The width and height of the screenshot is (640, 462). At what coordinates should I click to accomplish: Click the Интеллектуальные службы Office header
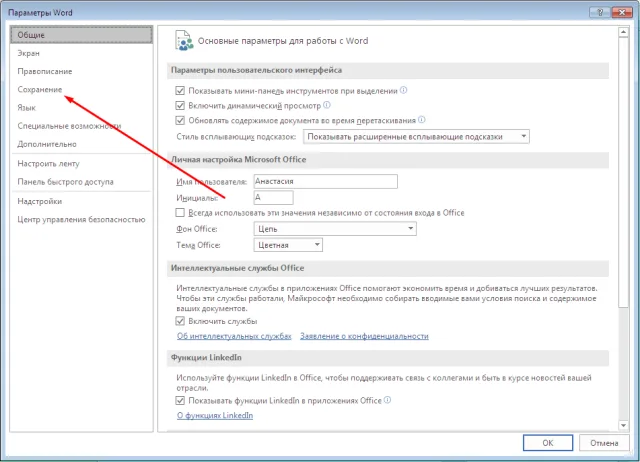(x=388, y=268)
